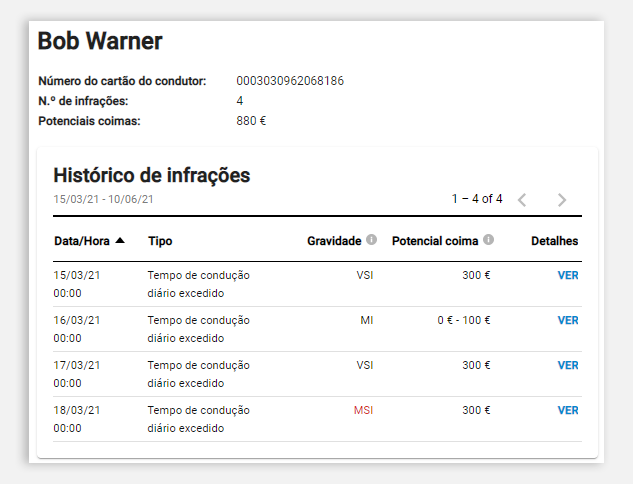633x484 pixels.
Task: Open VER details for 16/03/21 infraction
Action: (x=568, y=321)
